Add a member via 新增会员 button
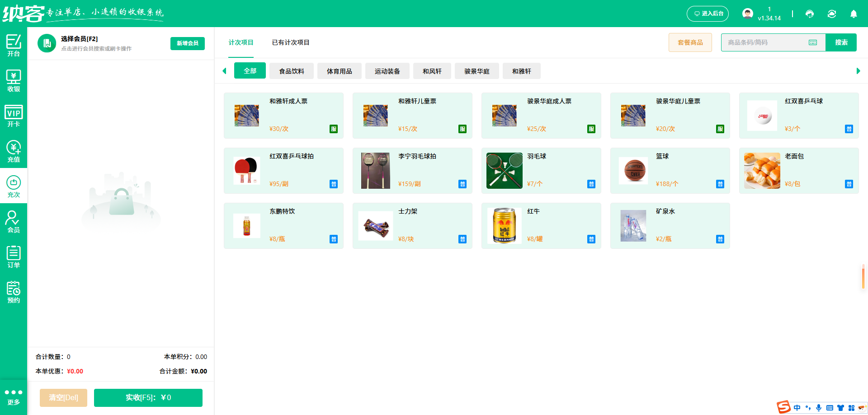The width and height of the screenshot is (868, 415). pyautogui.click(x=187, y=43)
